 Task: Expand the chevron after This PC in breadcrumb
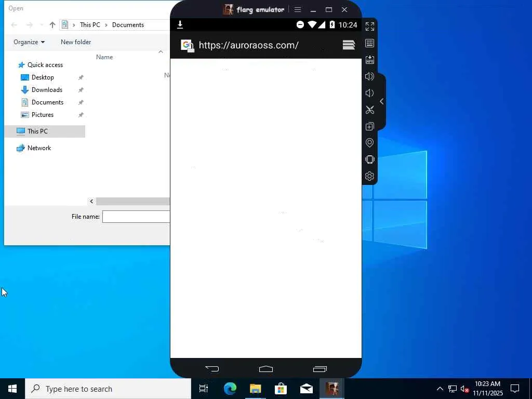[106, 25]
